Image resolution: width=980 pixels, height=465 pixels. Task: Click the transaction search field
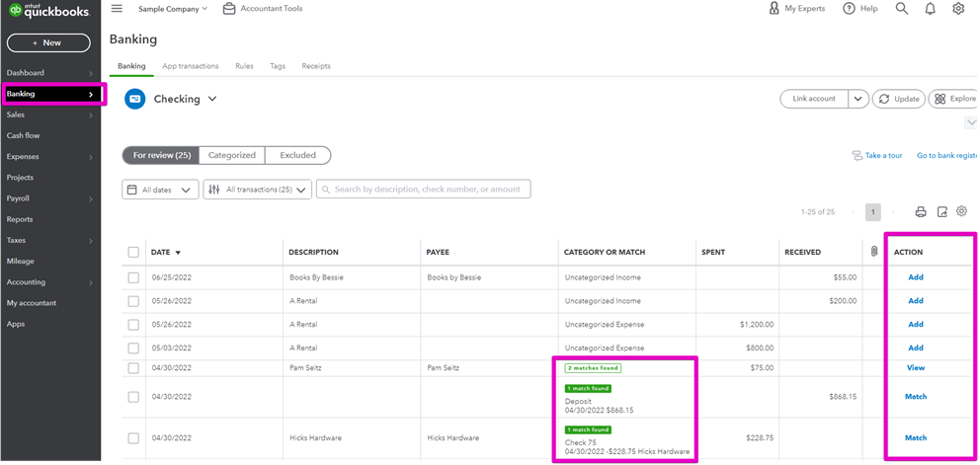point(423,190)
